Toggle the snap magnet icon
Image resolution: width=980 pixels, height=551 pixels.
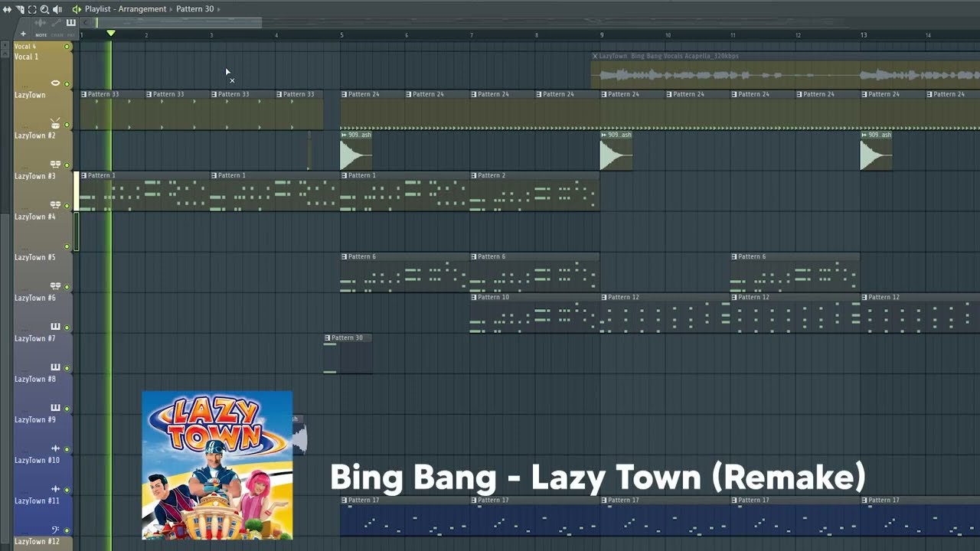[x=20, y=9]
